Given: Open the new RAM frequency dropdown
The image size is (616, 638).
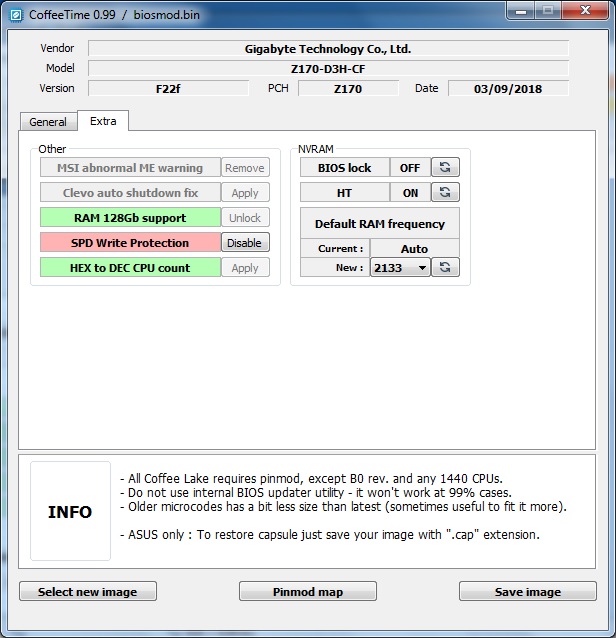Looking at the screenshot, I should tap(400, 267).
